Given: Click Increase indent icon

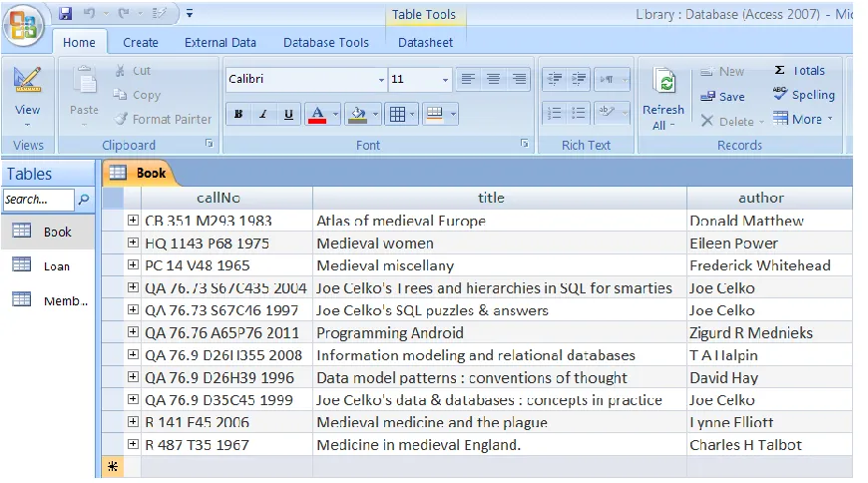Looking at the screenshot, I should (x=579, y=79).
